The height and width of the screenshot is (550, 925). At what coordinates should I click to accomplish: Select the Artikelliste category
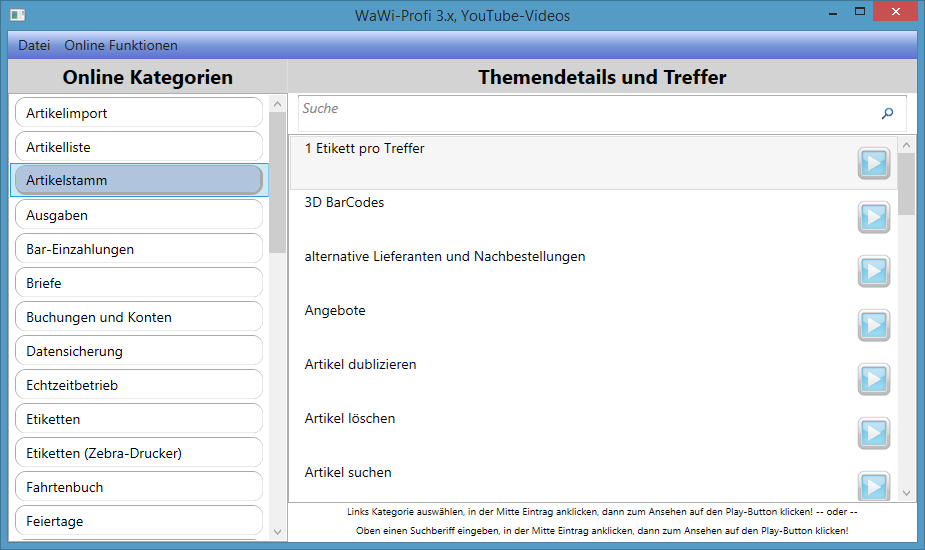pos(139,147)
